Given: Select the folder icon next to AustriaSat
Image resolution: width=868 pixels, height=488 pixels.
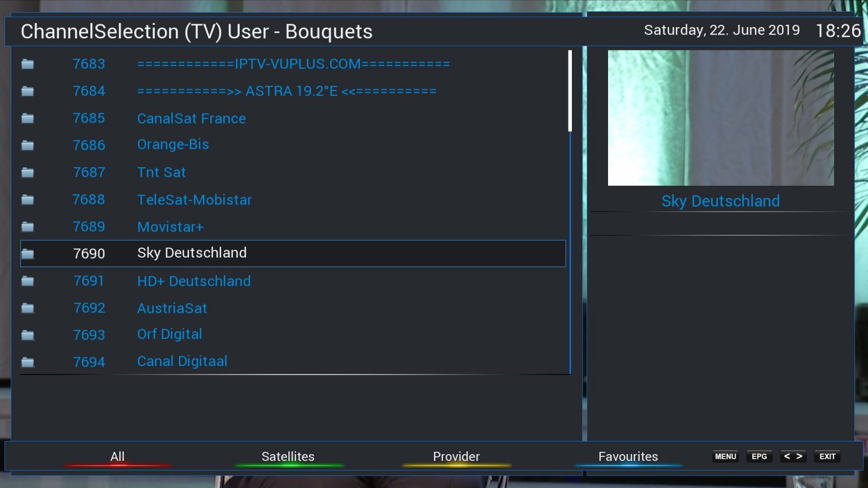Looking at the screenshot, I should point(28,308).
